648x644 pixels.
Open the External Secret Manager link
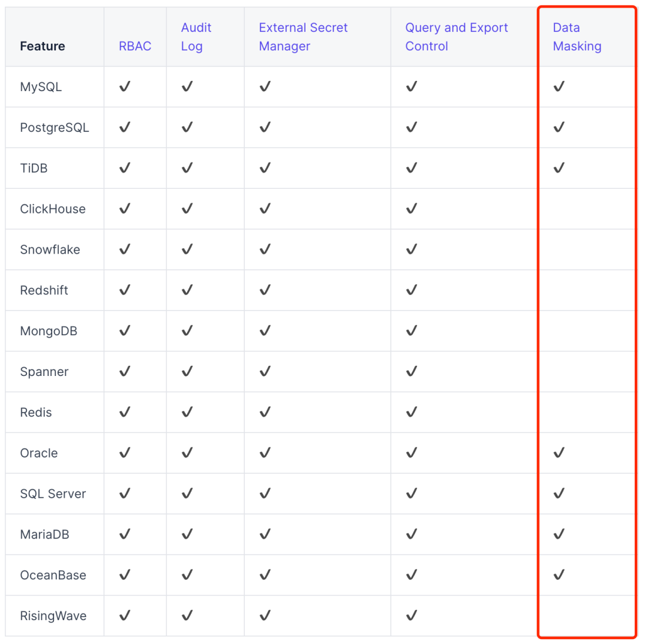[303, 37]
